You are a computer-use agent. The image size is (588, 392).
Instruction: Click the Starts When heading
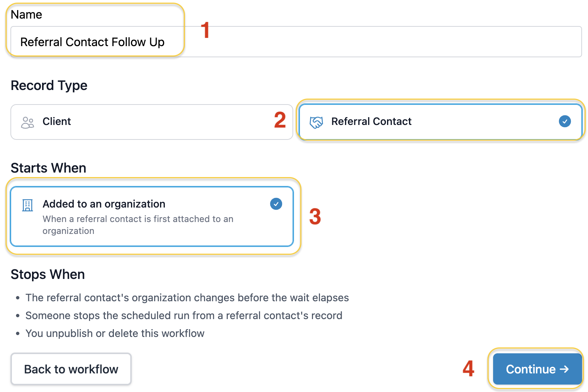(x=48, y=168)
